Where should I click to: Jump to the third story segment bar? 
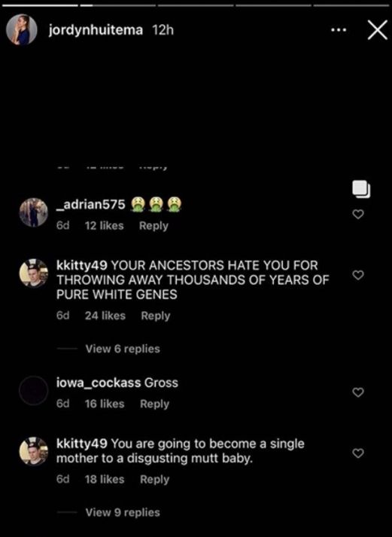click(196, 5)
